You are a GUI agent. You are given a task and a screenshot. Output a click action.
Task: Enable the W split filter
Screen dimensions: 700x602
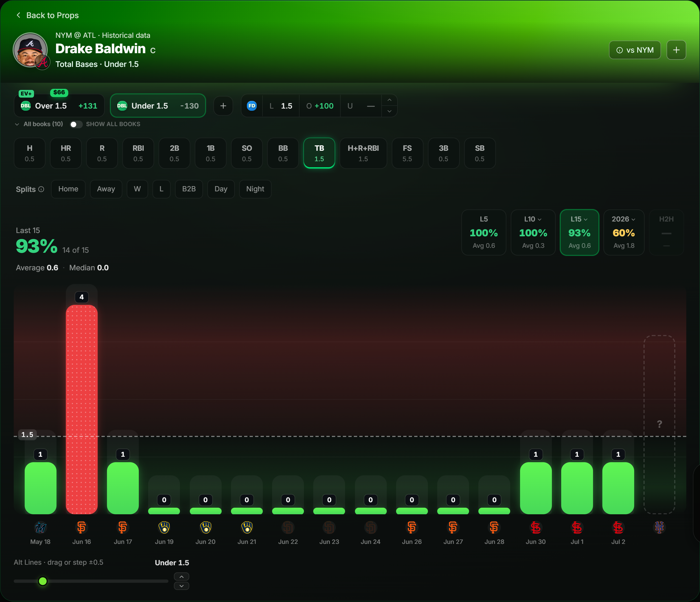[x=137, y=189]
